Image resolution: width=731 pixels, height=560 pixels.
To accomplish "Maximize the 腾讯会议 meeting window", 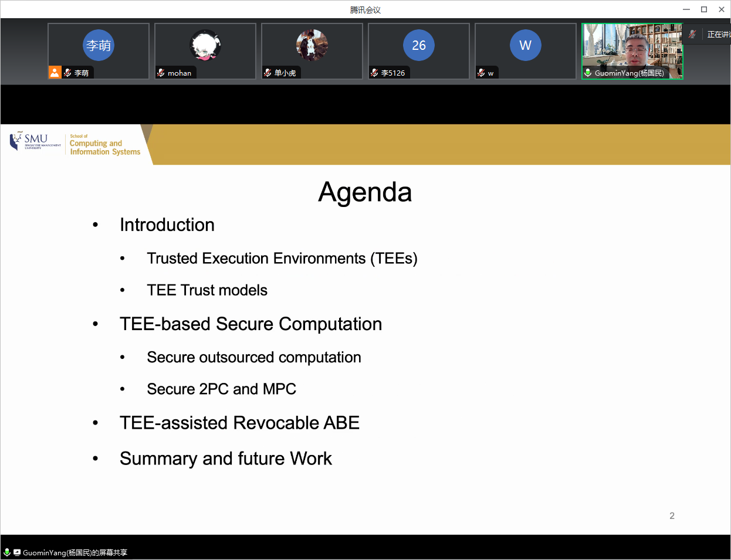I will click(x=704, y=9).
